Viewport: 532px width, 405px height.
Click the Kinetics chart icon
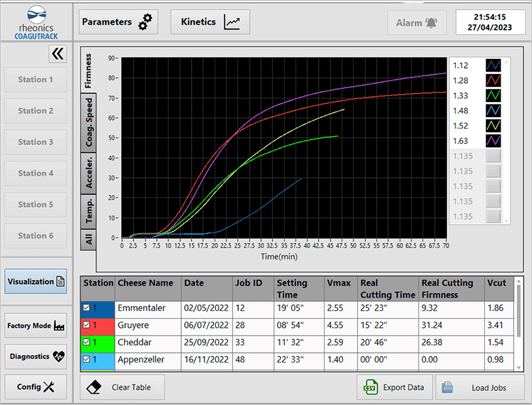232,22
